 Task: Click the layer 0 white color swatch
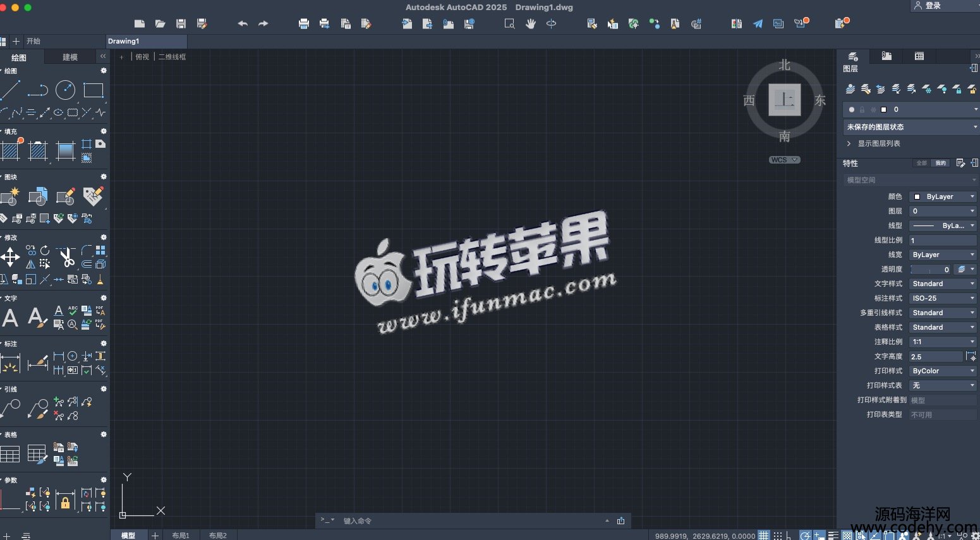pyautogui.click(x=883, y=109)
